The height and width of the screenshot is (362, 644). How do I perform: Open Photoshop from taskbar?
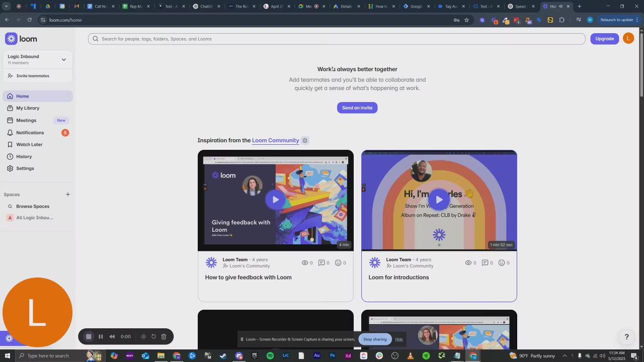[x=333, y=356]
